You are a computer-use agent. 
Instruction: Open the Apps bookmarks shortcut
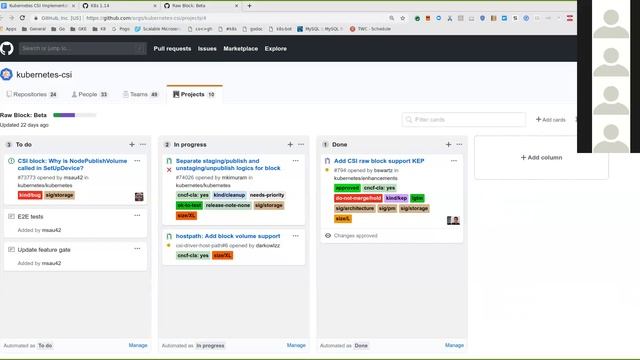[x=8, y=29]
